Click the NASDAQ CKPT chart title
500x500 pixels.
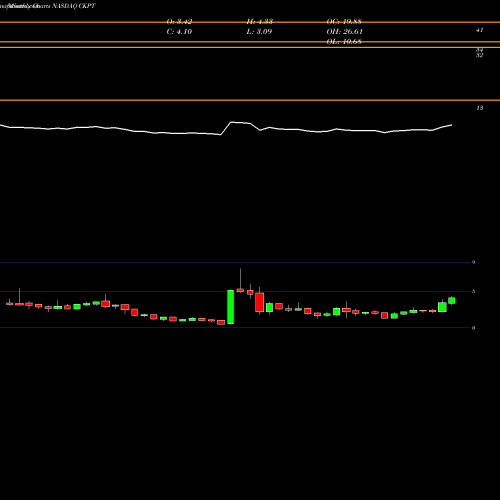(x=74, y=6)
